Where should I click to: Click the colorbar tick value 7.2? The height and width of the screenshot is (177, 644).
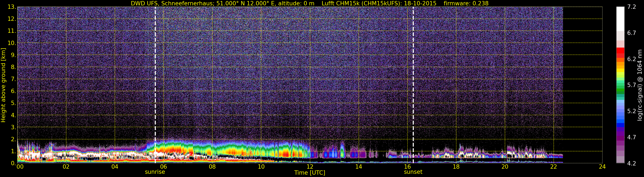632,7
